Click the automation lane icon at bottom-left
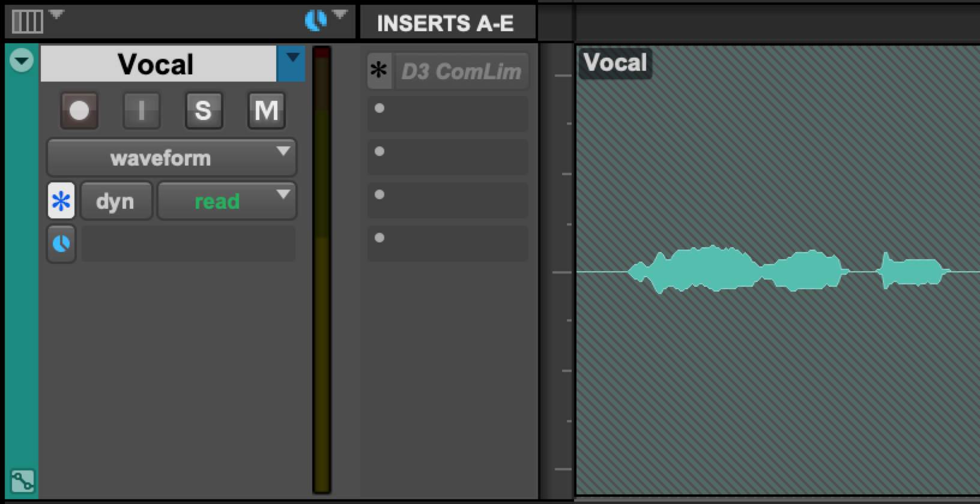Viewport: 980px width, 504px height. click(x=22, y=481)
